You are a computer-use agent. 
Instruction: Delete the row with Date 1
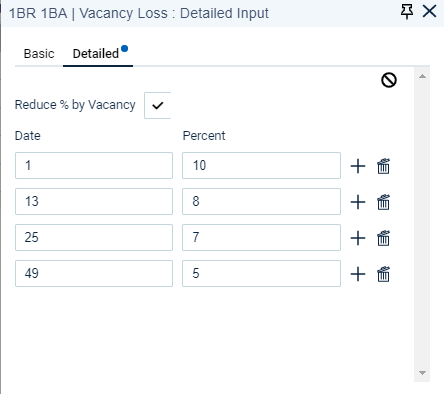click(383, 166)
